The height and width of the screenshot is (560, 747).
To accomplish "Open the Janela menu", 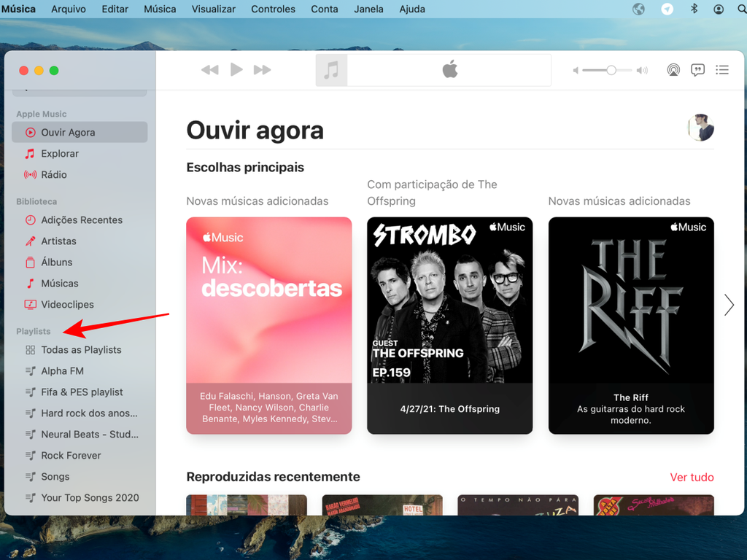I will [x=368, y=9].
